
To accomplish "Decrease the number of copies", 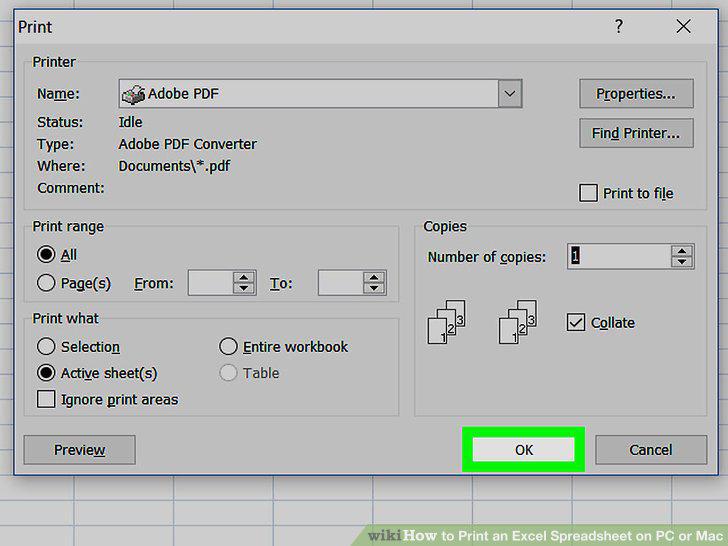I will [x=682, y=262].
